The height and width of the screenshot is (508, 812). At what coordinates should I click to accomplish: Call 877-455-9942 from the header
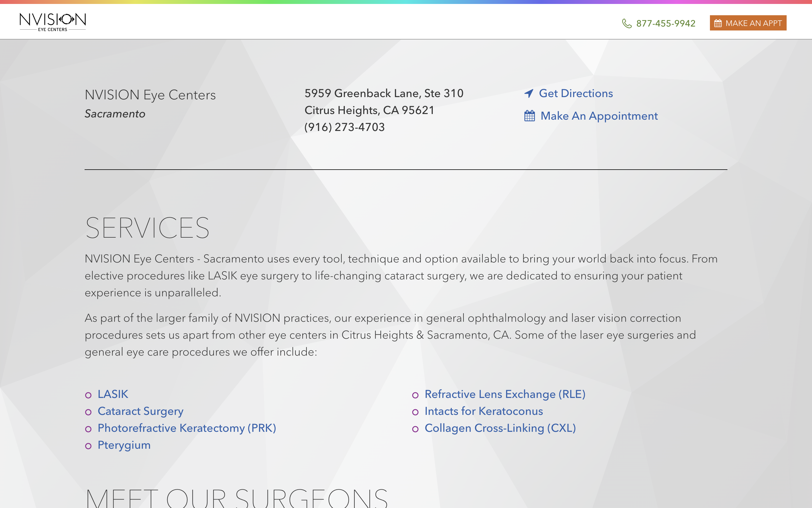point(666,23)
